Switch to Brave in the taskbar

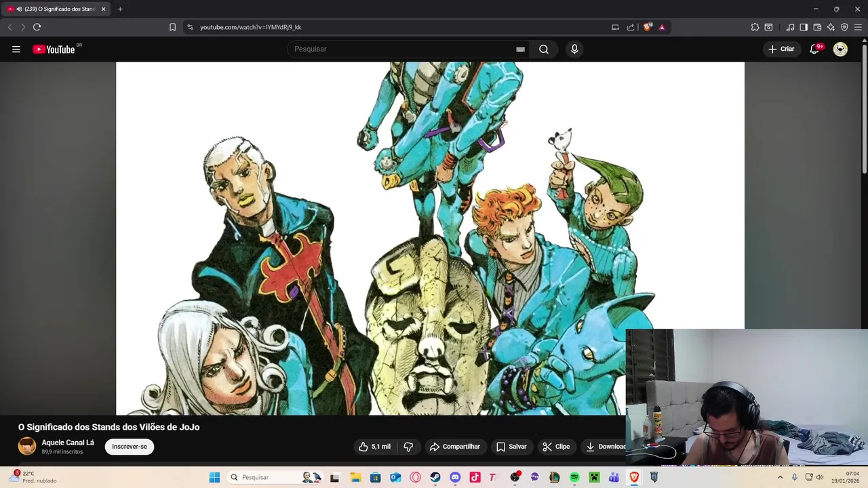(x=634, y=477)
